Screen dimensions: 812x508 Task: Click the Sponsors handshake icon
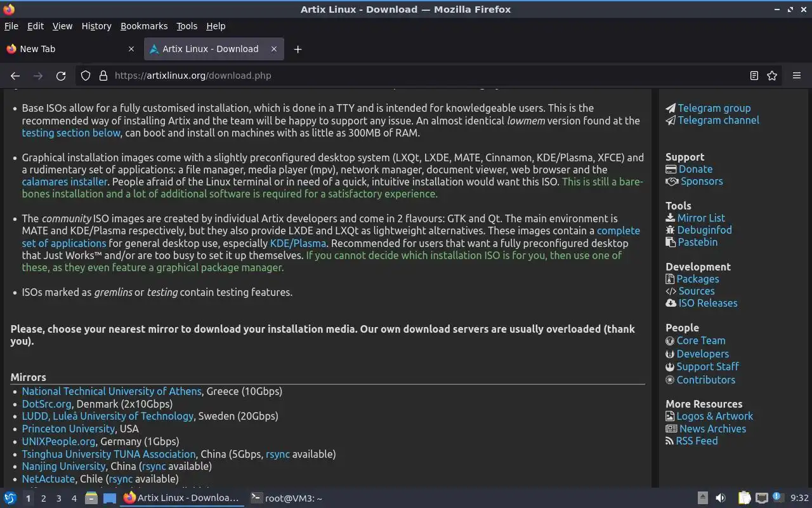click(x=672, y=182)
